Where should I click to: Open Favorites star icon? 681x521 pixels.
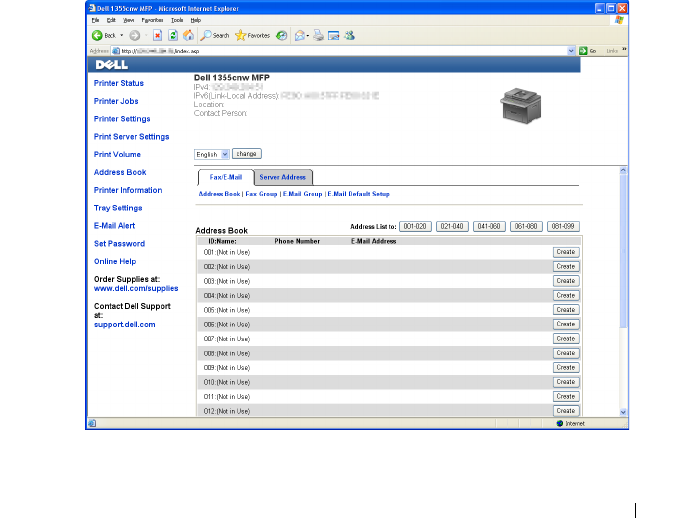240,35
